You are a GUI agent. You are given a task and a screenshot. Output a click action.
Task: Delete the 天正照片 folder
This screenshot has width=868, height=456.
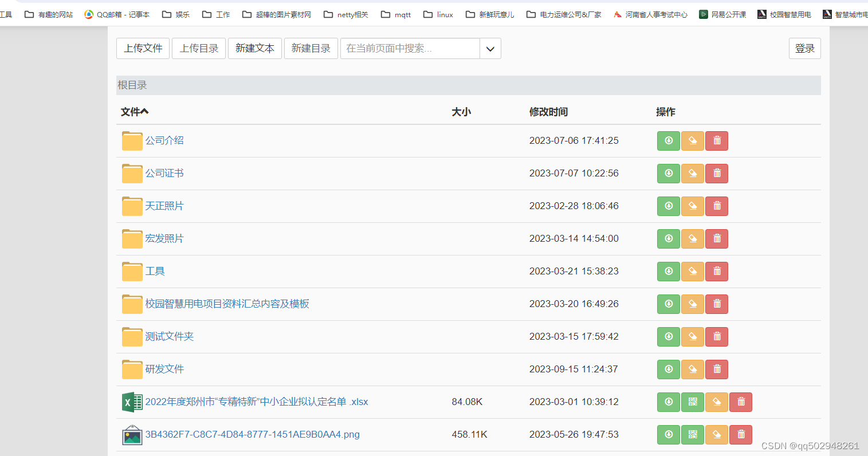pos(717,206)
